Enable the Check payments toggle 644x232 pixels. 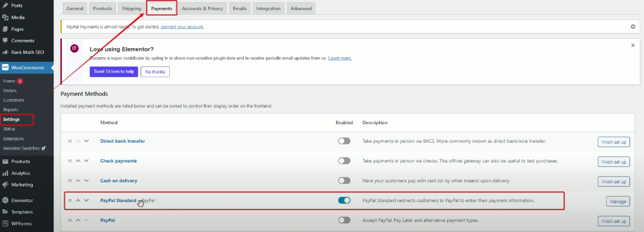click(344, 161)
